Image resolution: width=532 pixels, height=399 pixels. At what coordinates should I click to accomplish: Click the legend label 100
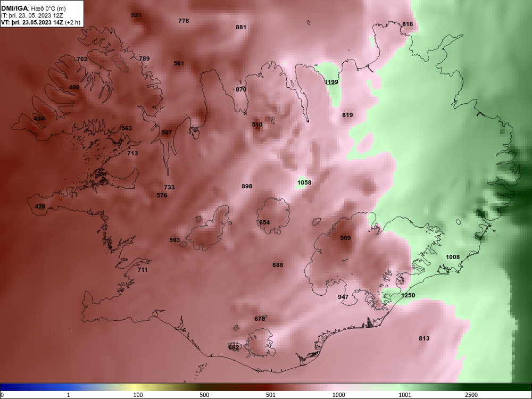pos(138,395)
